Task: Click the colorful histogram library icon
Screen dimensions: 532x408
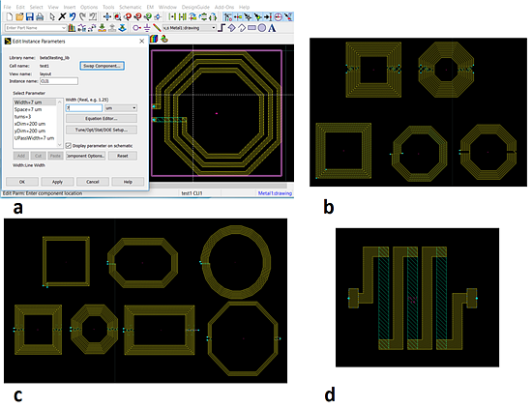Action: tap(72, 28)
